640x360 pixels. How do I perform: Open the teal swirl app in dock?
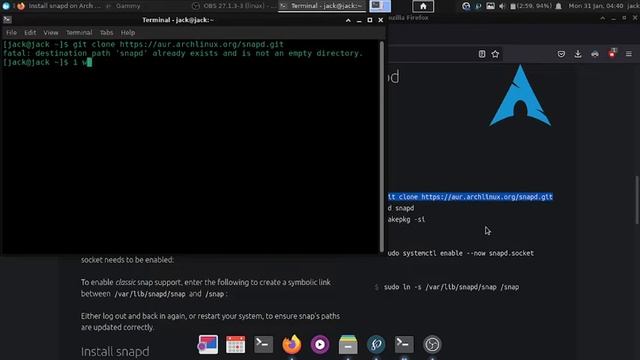(x=376, y=344)
